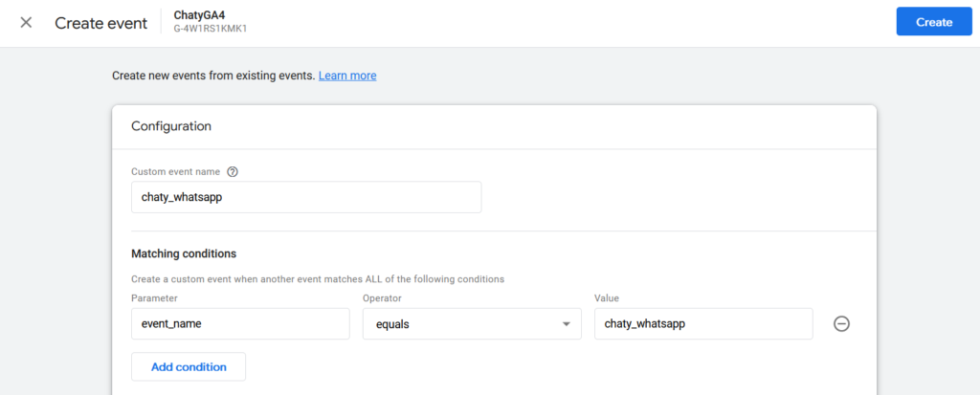Click the Add condition button

click(x=189, y=367)
